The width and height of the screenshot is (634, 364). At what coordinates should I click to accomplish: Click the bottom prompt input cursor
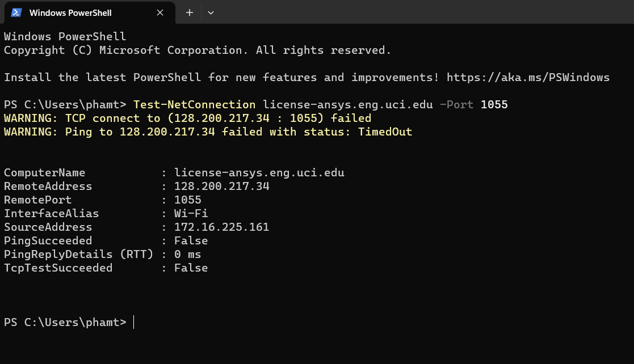point(134,323)
